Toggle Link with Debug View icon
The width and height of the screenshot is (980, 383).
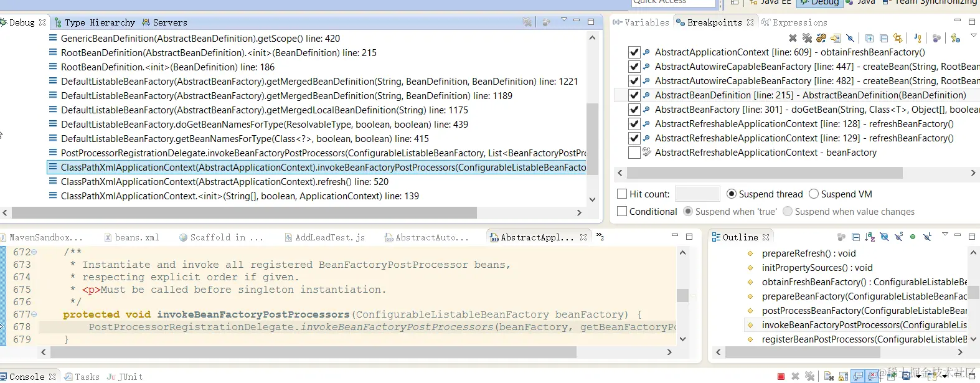(898, 38)
